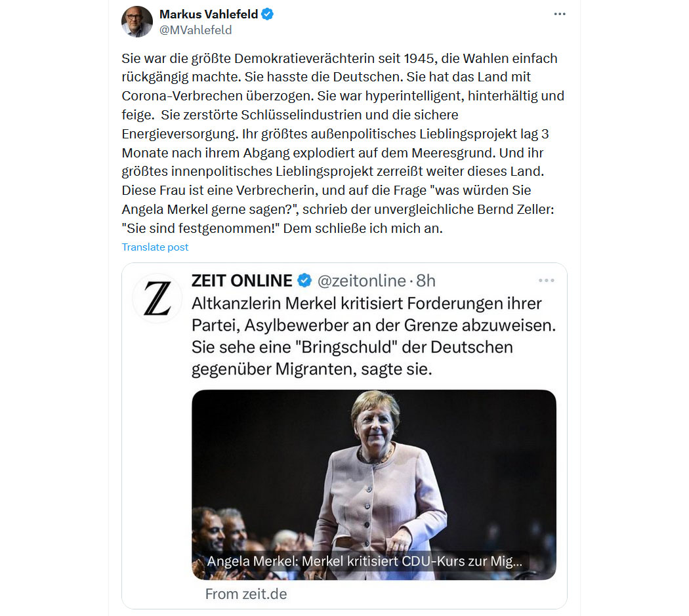Click the ZEIT ONLINE account name
Screen dimensions: 689x616
click(241, 280)
